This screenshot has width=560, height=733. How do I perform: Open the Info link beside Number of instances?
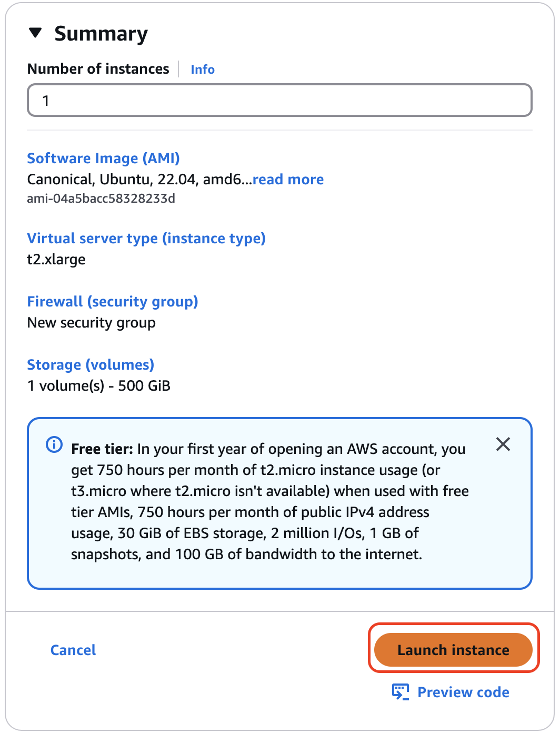(x=203, y=70)
